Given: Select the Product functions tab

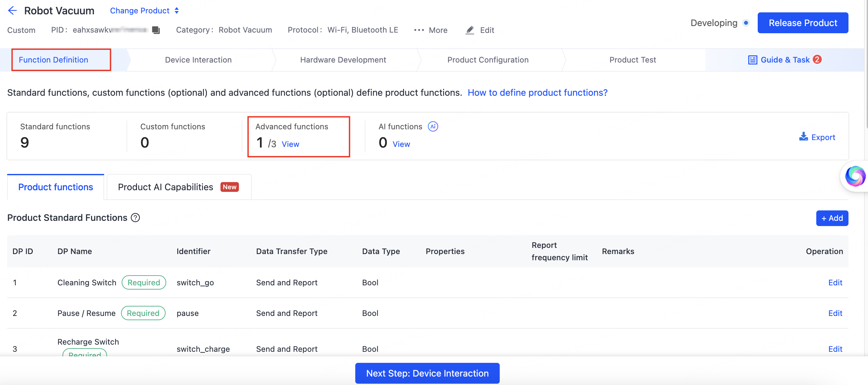Looking at the screenshot, I should click(x=56, y=187).
